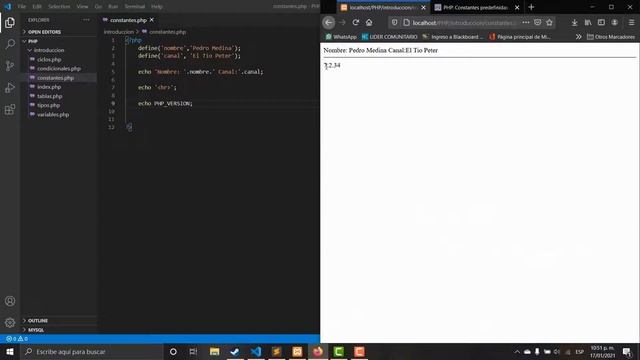Close the constantes.php editor tab
Image resolution: width=640 pixels, height=360 pixels.
tap(152, 20)
